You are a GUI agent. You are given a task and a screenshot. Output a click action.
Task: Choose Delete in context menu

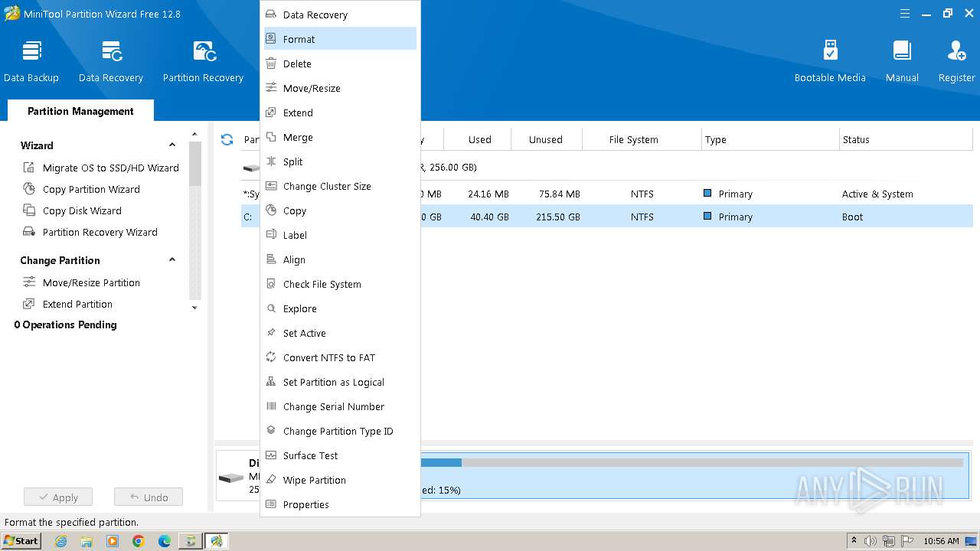pos(340,64)
